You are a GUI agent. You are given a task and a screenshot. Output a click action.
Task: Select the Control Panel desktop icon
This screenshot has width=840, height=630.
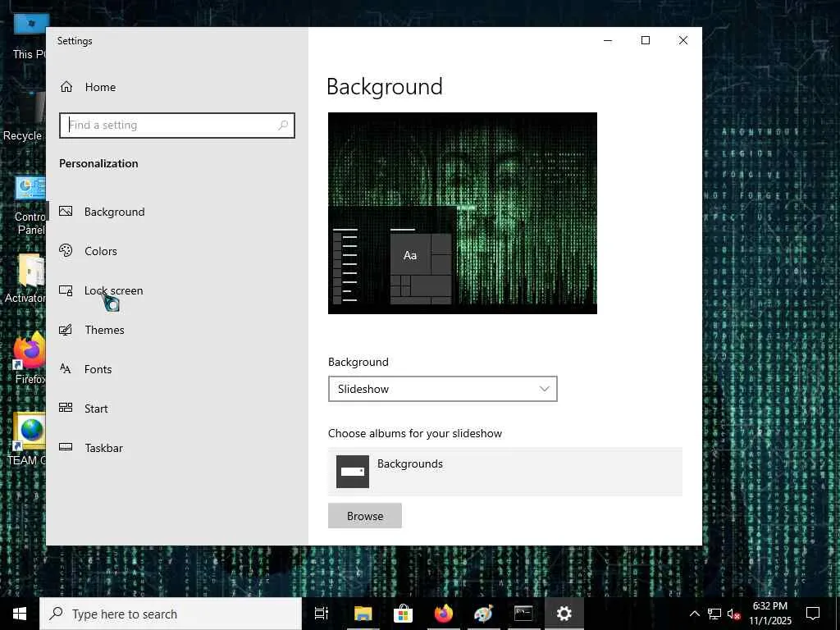[30, 206]
